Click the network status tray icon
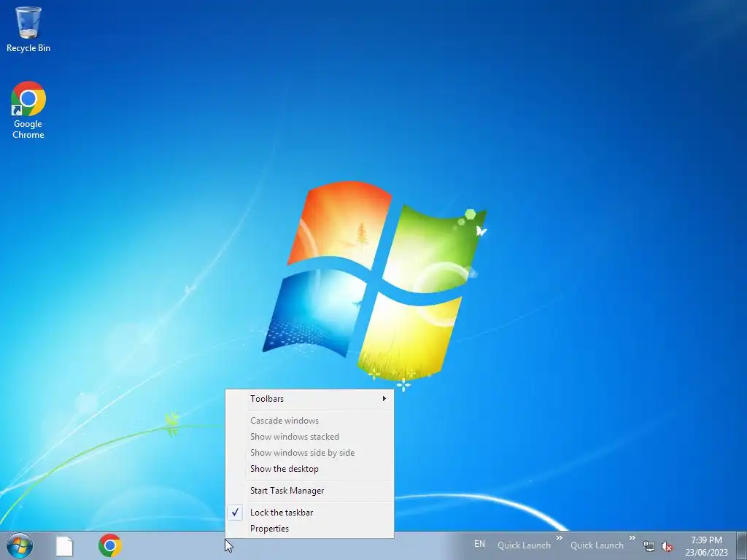 pos(649,546)
